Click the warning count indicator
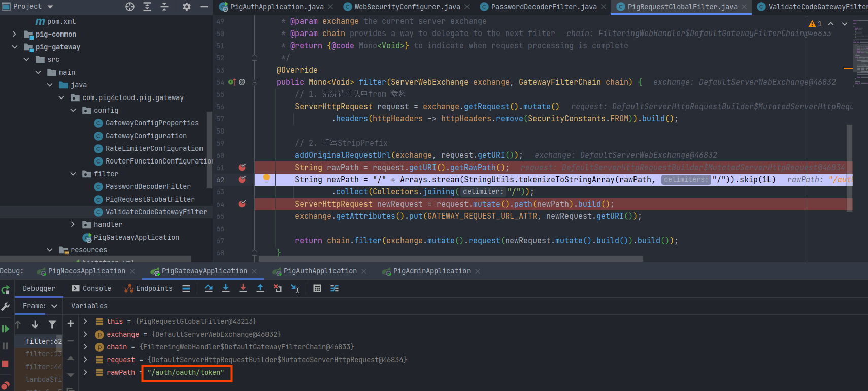The image size is (868, 391). tap(815, 24)
